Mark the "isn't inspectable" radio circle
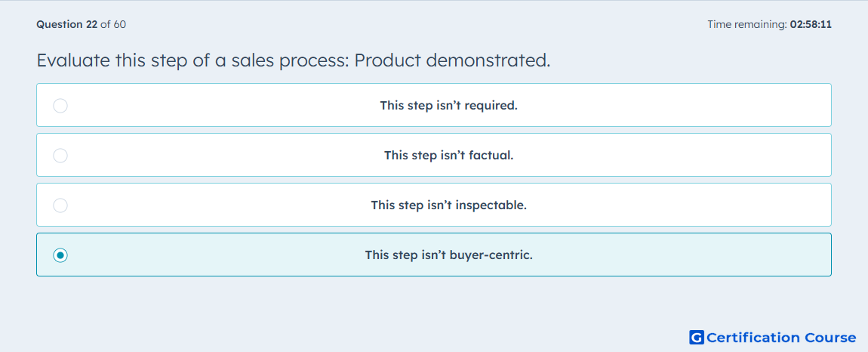The height and width of the screenshot is (352, 868). (x=60, y=205)
